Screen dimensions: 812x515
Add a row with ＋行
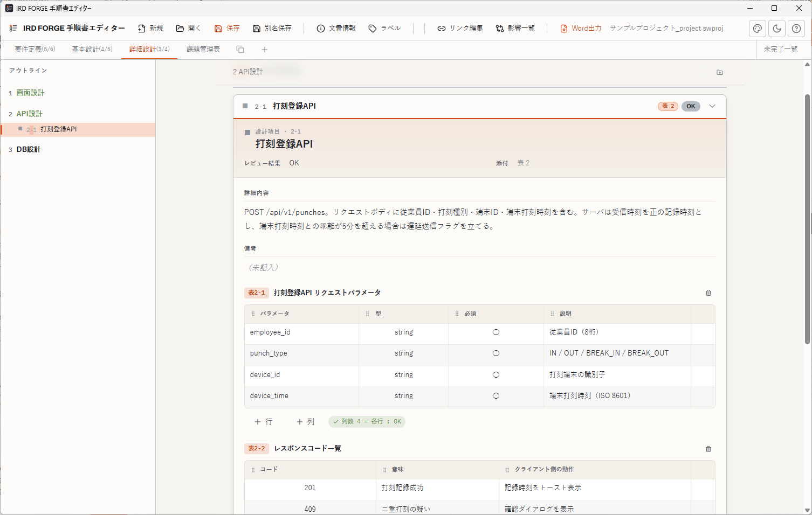[264, 422]
